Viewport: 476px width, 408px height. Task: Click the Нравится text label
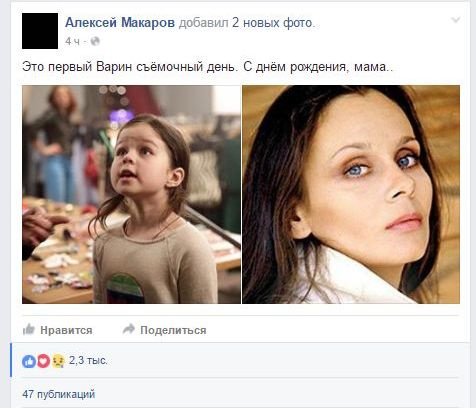tap(66, 330)
